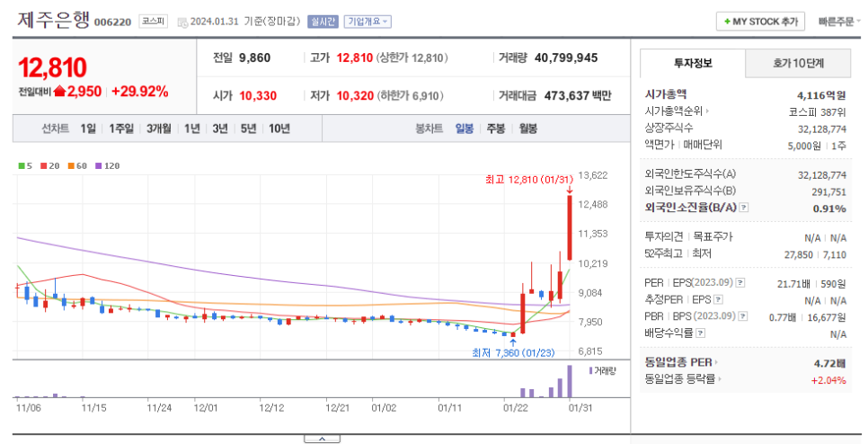Click the red up-arrow beside 2,950

point(60,92)
